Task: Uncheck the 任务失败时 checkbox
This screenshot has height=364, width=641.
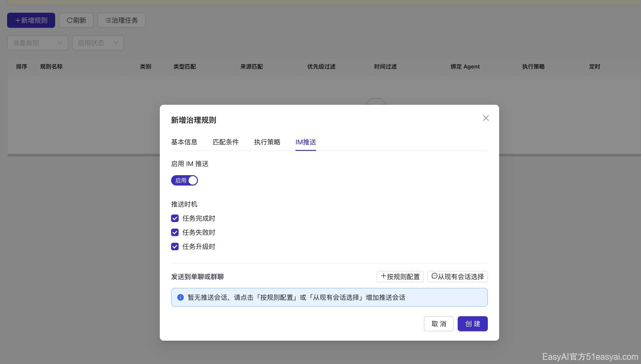Action: (175, 232)
